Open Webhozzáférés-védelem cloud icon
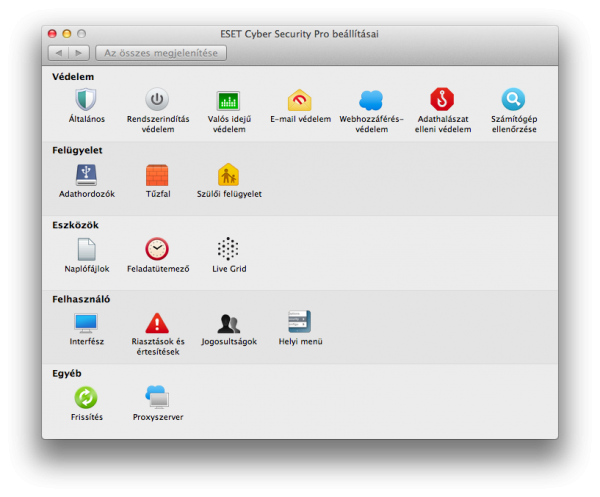Viewport: 600px width, 497px height. click(371, 100)
